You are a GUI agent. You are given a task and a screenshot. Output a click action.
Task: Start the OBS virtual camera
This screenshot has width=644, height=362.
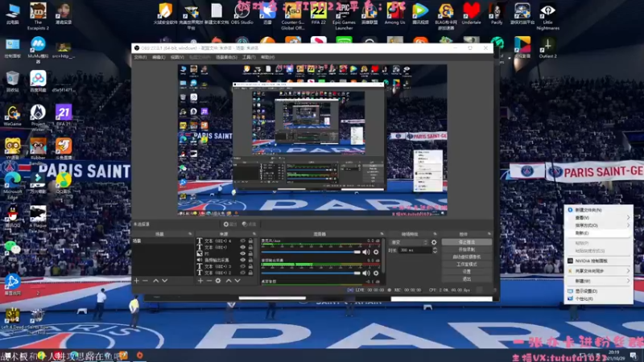click(x=467, y=257)
